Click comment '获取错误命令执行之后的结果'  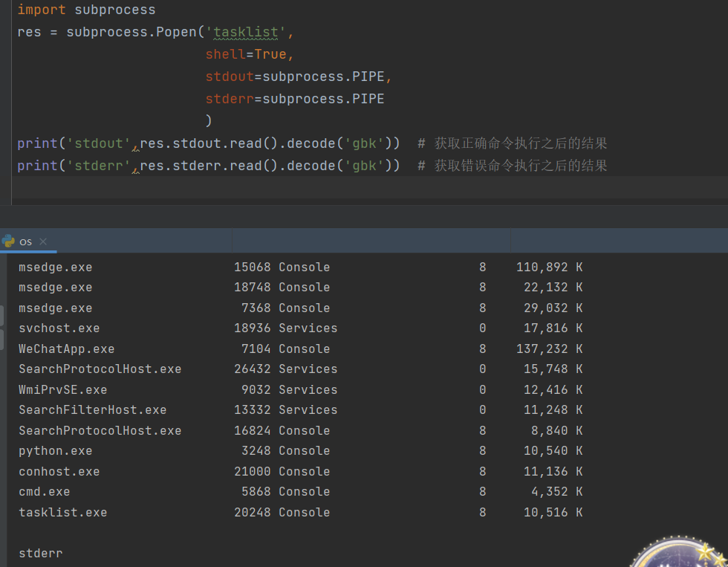click(x=521, y=166)
